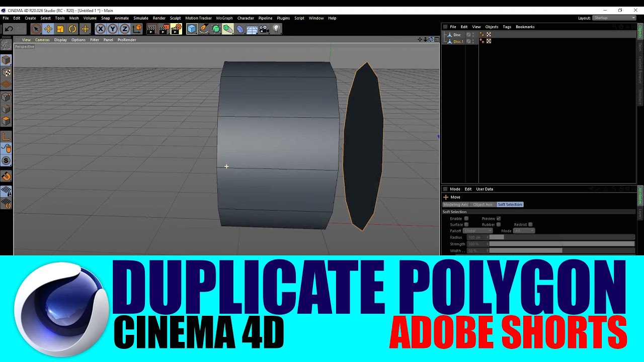Viewport: 644px width, 362px height.
Task: Open the spline Pen tool icon
Action: point(204,29)
